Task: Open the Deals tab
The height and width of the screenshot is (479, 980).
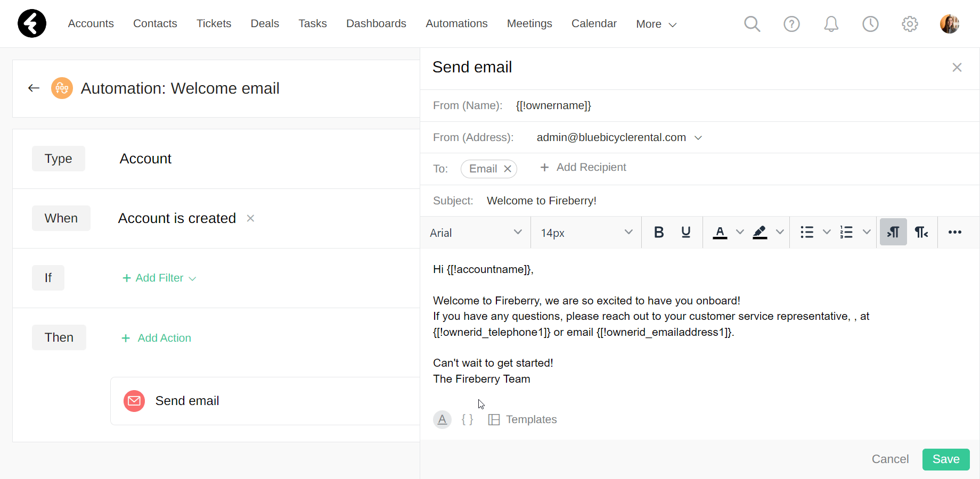Action: pos(265,23)
